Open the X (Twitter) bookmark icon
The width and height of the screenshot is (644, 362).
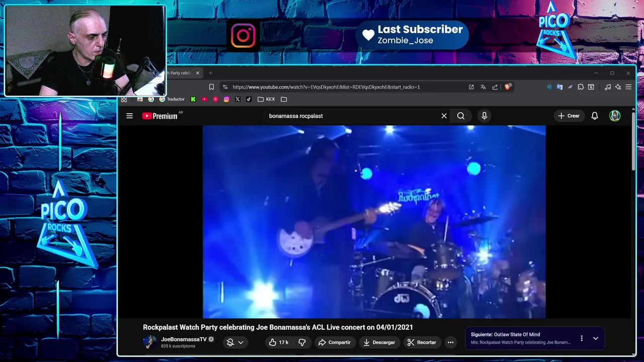pos(237,99)
